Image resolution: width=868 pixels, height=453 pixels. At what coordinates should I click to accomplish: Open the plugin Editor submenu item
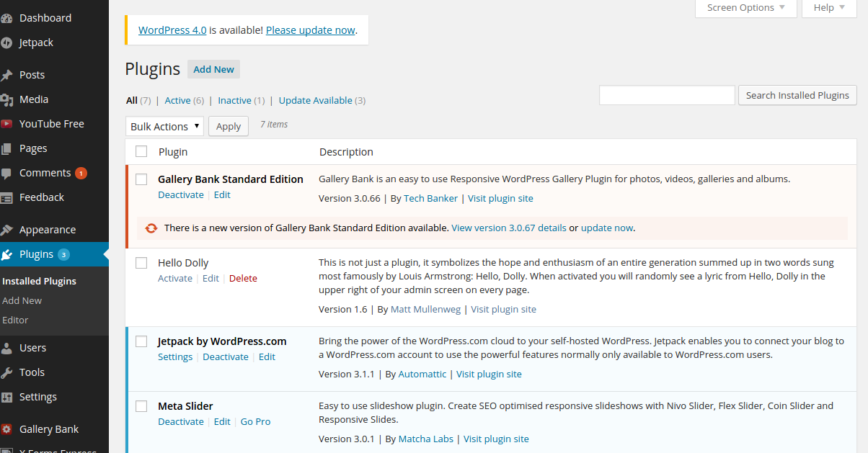click(15, 320)
